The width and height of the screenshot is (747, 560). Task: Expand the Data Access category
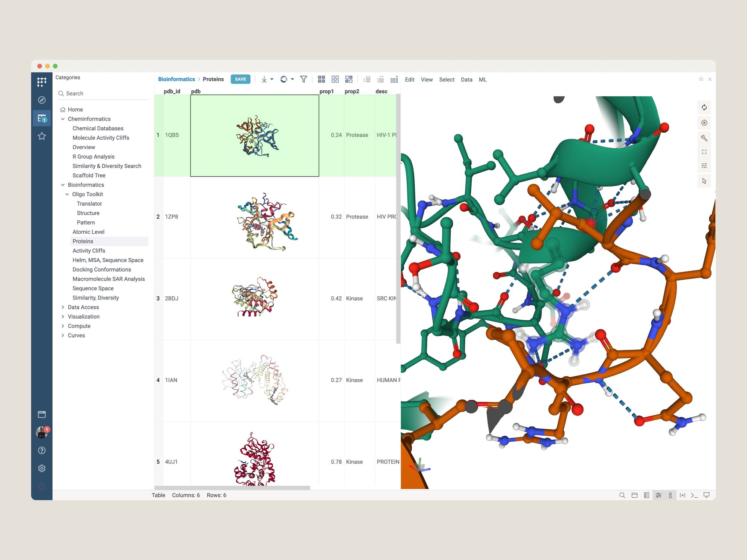[63, 307]
